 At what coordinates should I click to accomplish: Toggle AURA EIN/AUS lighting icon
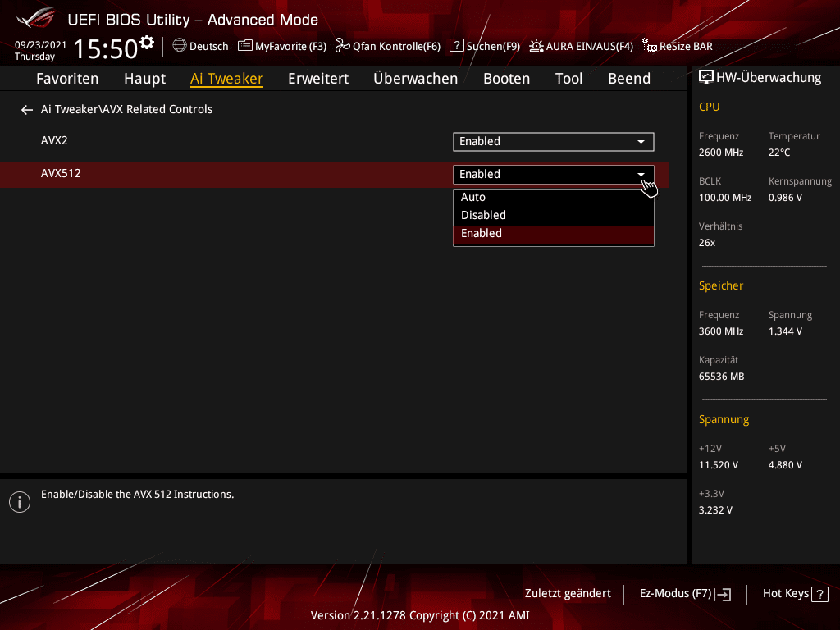(x=536, y=46)
